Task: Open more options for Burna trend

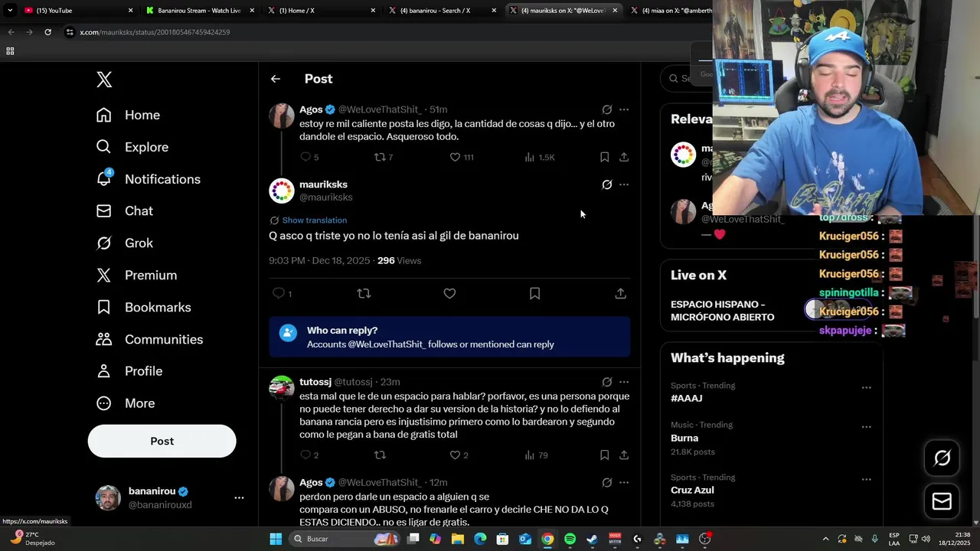Action: coord(866,427)
